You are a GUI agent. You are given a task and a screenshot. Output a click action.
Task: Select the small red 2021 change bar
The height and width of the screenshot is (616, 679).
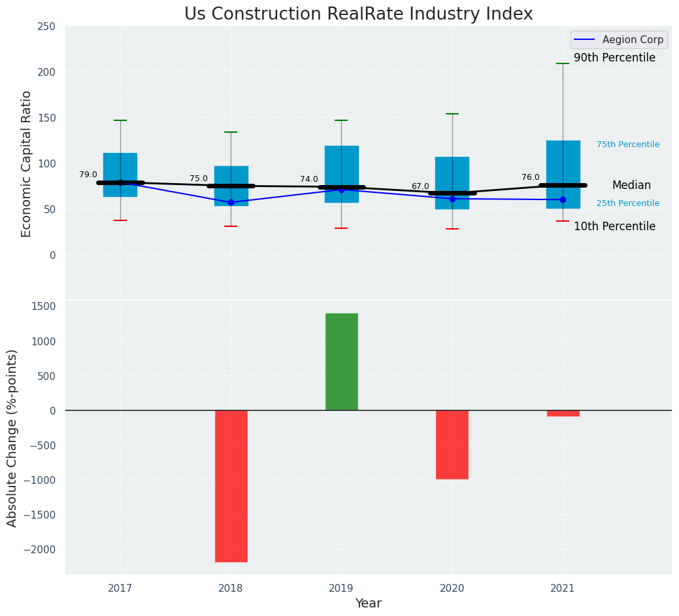coord(563,413)
